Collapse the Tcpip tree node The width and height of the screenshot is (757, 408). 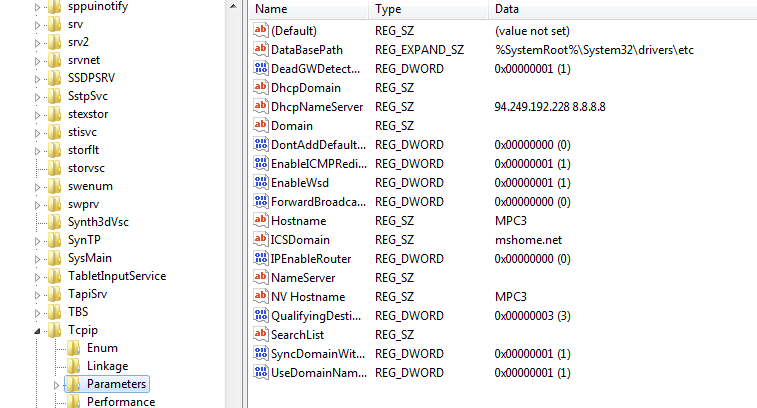point(37,331)
